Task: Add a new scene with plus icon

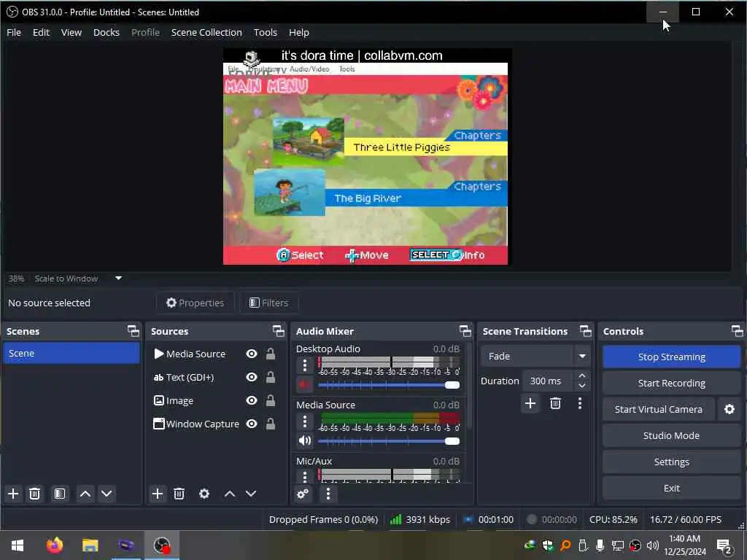Action: click(x=13, y=494)
